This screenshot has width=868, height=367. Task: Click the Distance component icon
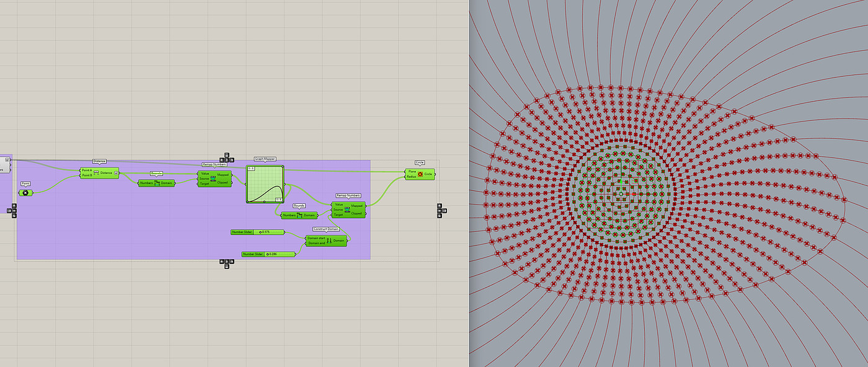tap(96, 173)
